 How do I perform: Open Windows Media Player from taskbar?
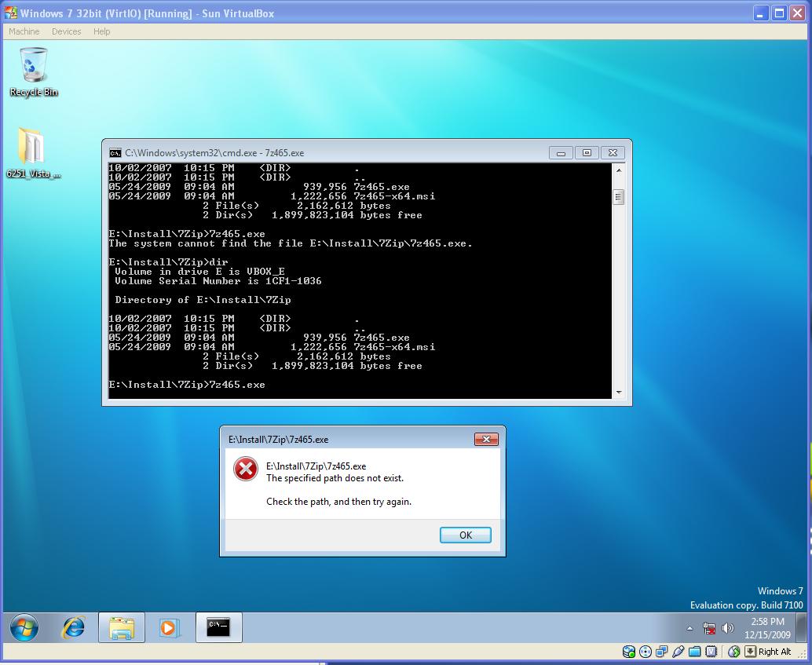169,628
